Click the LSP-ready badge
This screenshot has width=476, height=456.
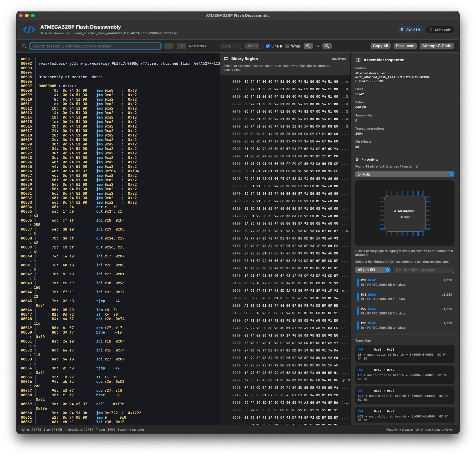tap(440, 30)
